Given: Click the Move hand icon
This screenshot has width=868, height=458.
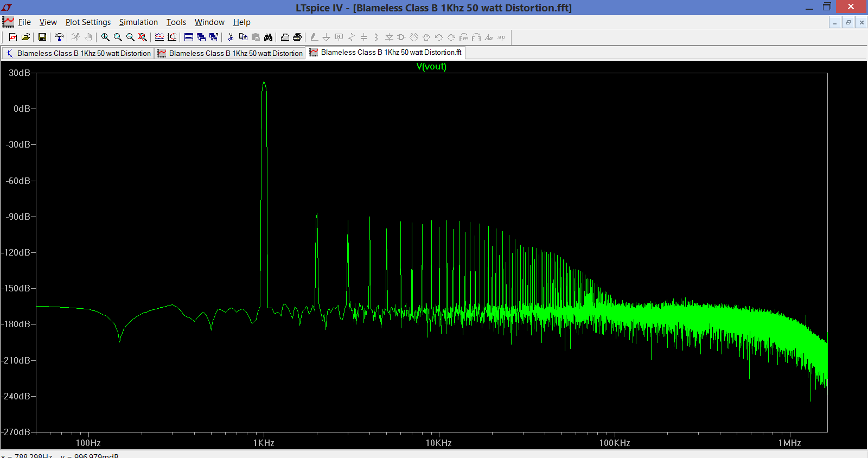Looking at the screenshot, I should (414, 37).
